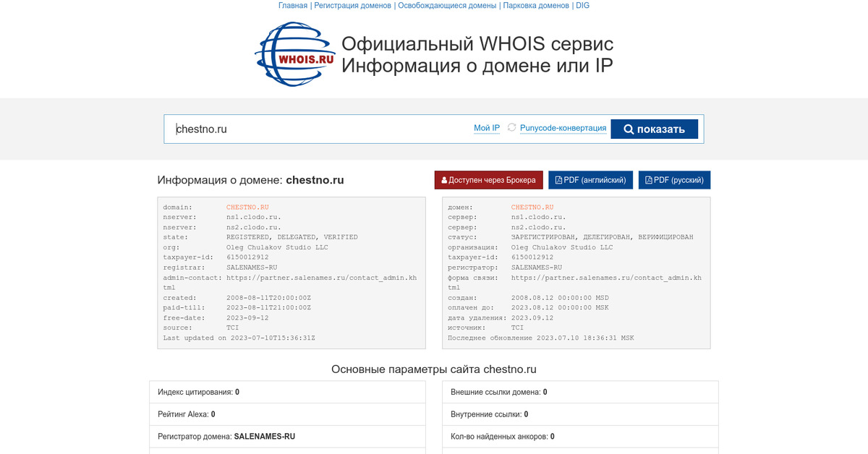868x454 pixels.
Task: Click Кол-во найденных анкоров: 0 row
Action: click(580, 437)
